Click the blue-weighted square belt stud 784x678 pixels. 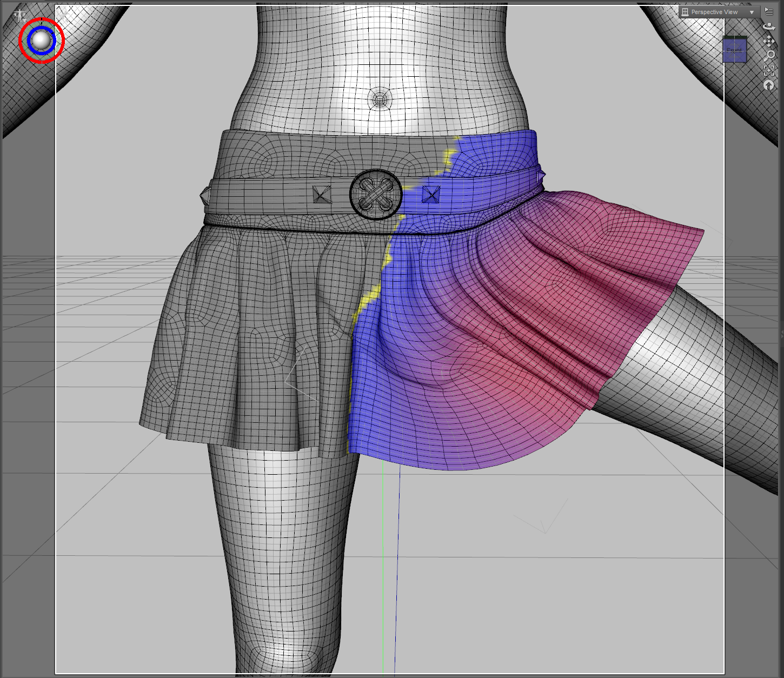point(431,194)
